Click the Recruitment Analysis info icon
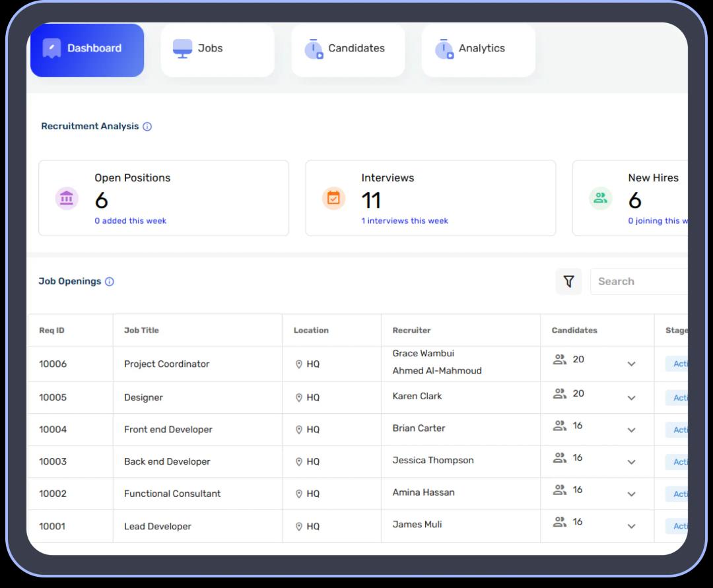The image size is (713, 588). 147,127
